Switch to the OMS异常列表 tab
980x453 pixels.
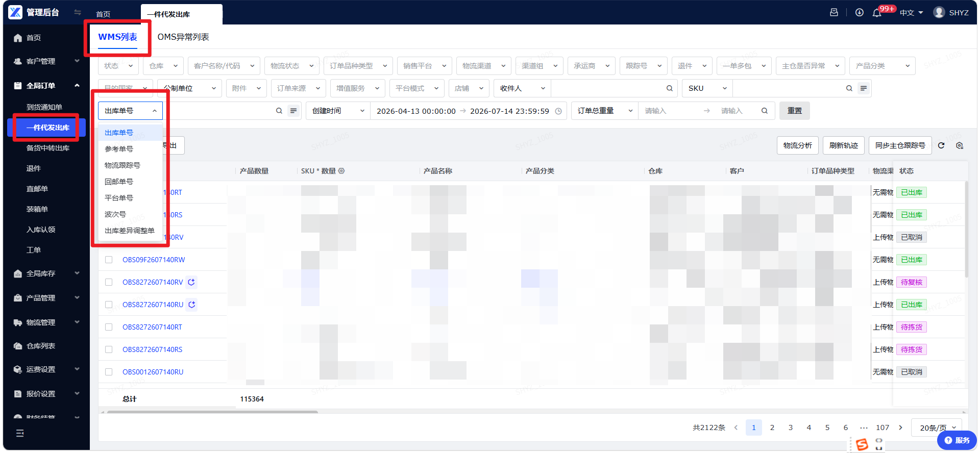pyautogui.click(x=183, y=37)
